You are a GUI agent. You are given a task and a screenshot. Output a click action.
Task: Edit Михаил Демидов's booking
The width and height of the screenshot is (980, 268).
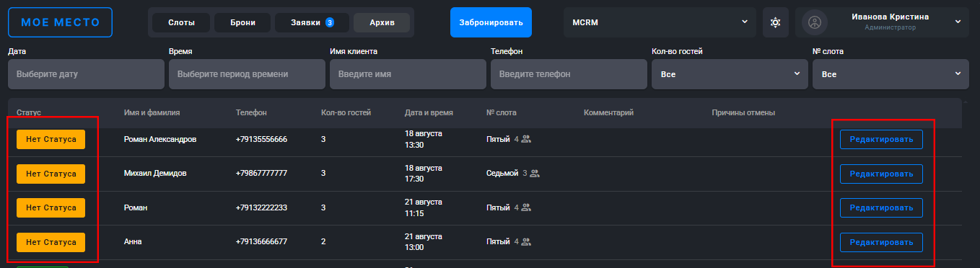click(881, 174)
